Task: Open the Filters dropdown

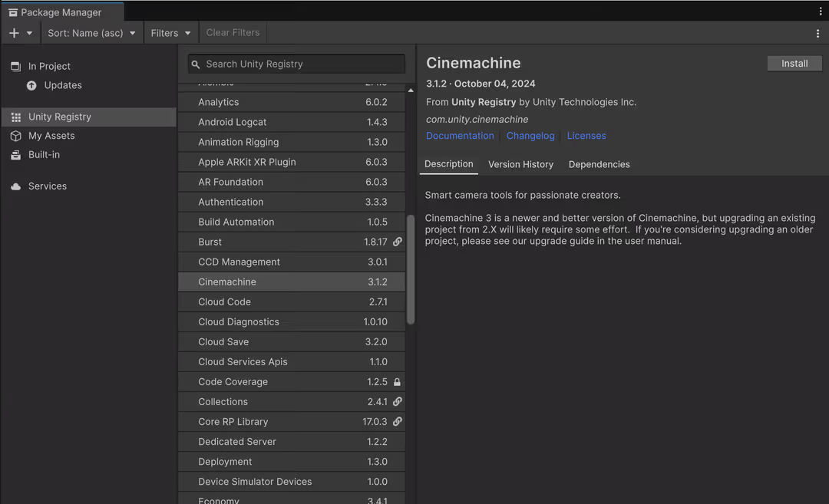Action: [170, 33]
